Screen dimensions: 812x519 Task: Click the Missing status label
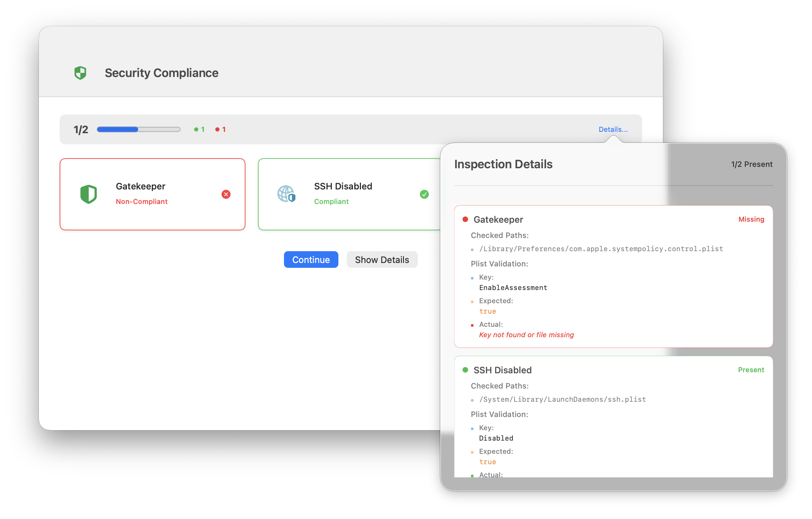point(751,219)
